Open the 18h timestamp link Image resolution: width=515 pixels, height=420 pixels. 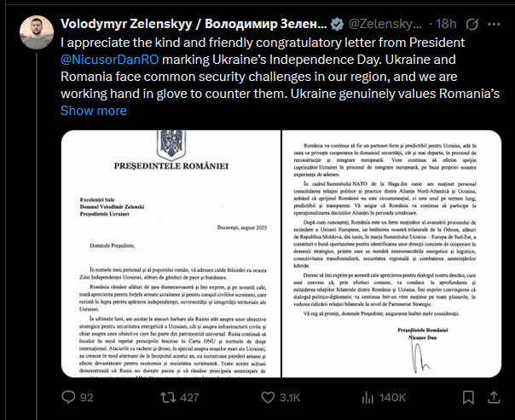click(446, 24)
